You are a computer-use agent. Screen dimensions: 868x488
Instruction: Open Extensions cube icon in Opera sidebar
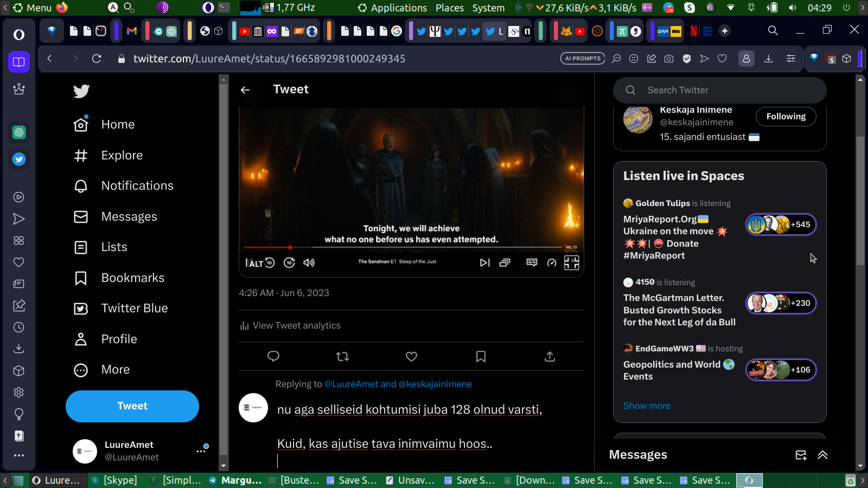click(x=19, y=371)
